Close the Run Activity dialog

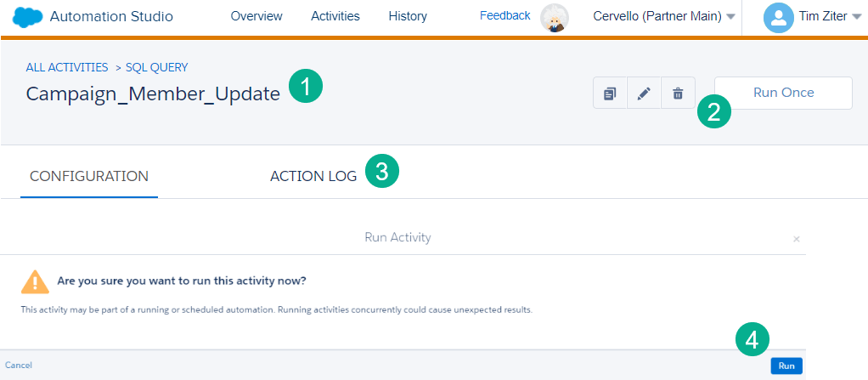pos(796,239)
